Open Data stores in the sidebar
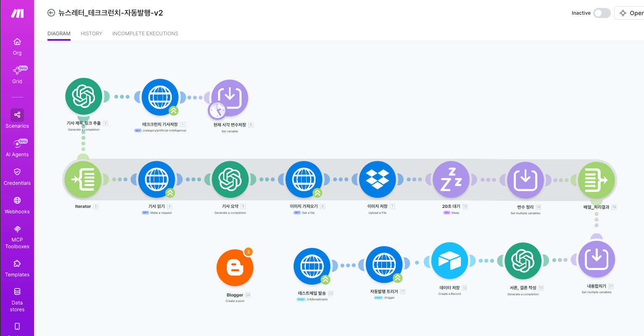The height and width of the screenshot is (336, 644). tap(17, 300)
